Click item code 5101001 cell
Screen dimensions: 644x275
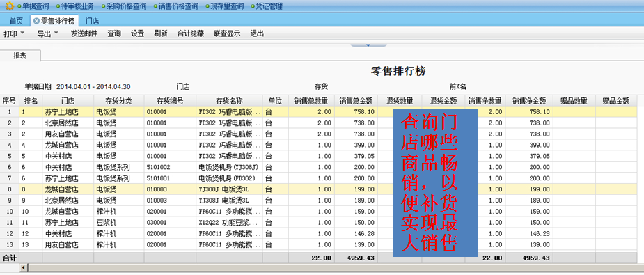[x=170, y=178]
